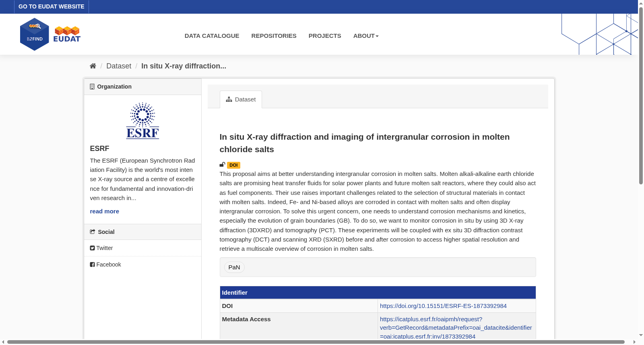Click the Identifier table header
Viewport: 644px width, 345px height.
(378, 293)
